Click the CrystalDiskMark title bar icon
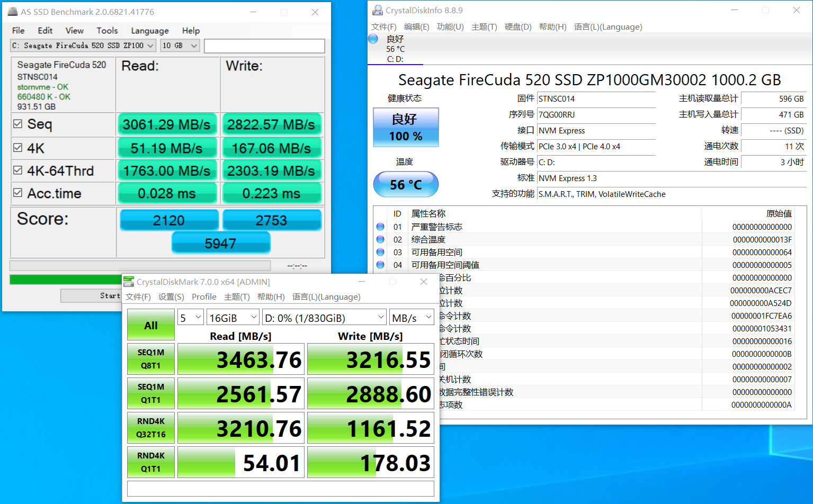Image resolution: width=813 pixels, height=504 pixels. [129, 282]
